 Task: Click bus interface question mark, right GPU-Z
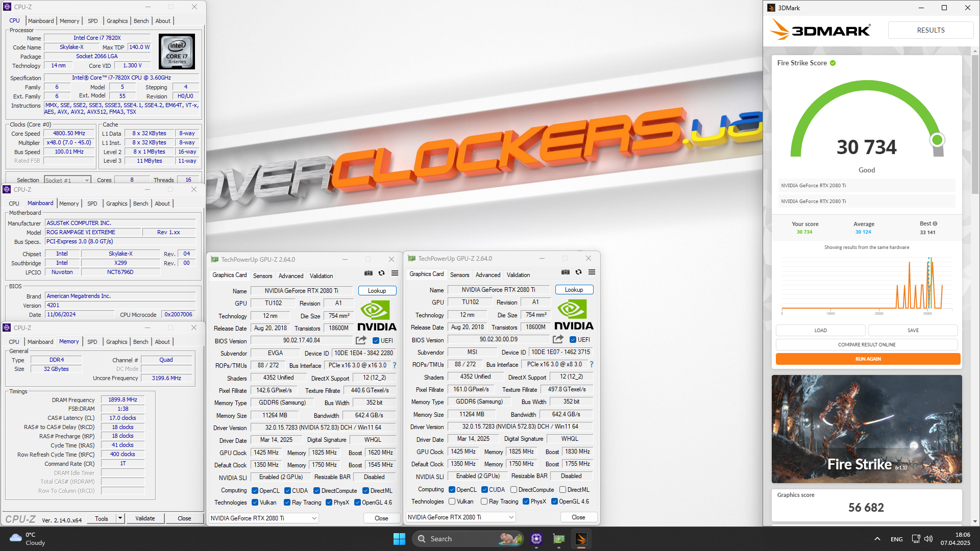[592, 364]
